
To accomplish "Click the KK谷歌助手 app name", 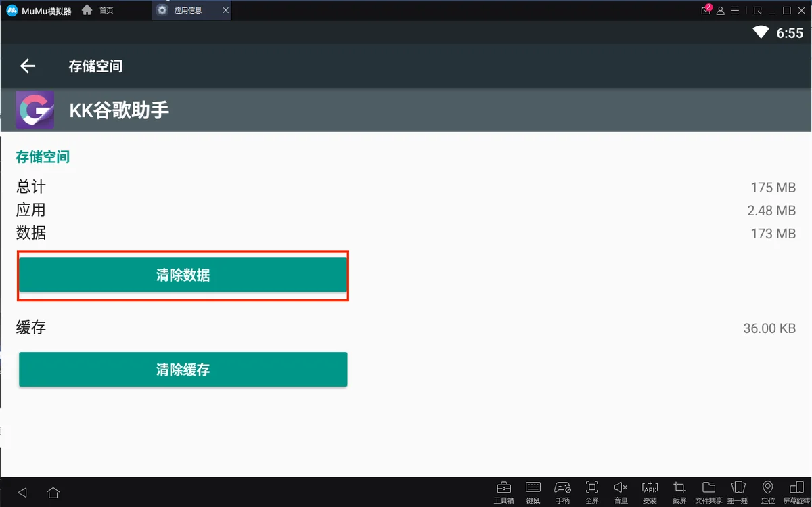I will [x=119, y=110].
